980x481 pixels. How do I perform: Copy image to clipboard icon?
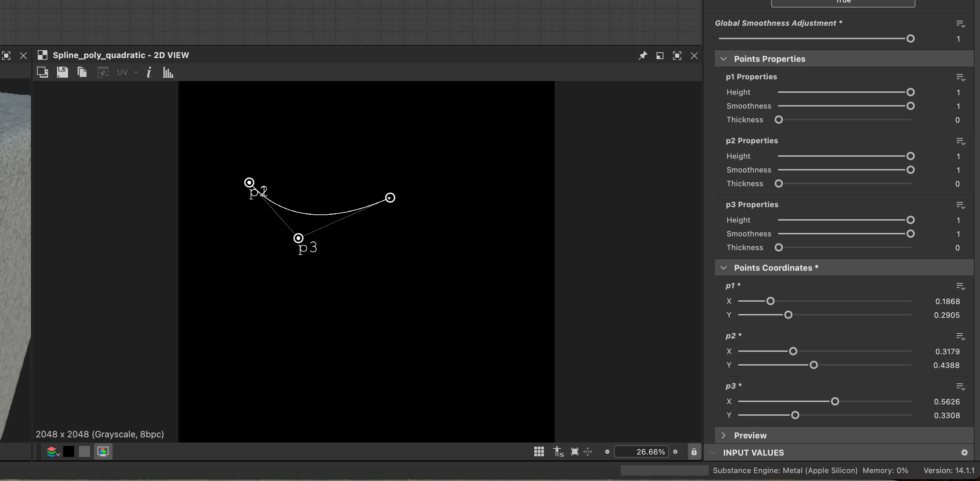82,72
